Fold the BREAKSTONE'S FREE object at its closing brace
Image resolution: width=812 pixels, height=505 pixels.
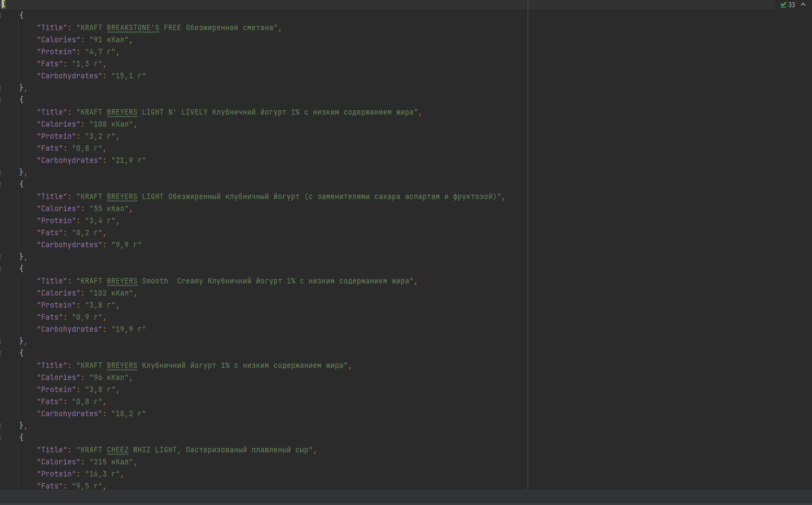tap(1, 88)
